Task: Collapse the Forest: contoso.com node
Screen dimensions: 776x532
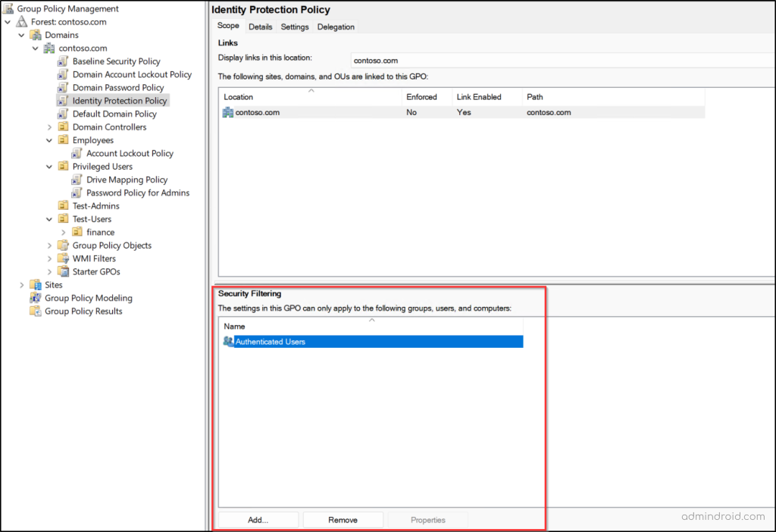Action: tap(8, 21)
